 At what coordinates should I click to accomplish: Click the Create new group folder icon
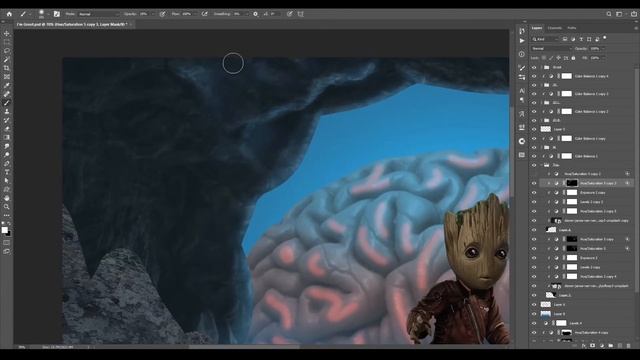[x=611, y=346]
